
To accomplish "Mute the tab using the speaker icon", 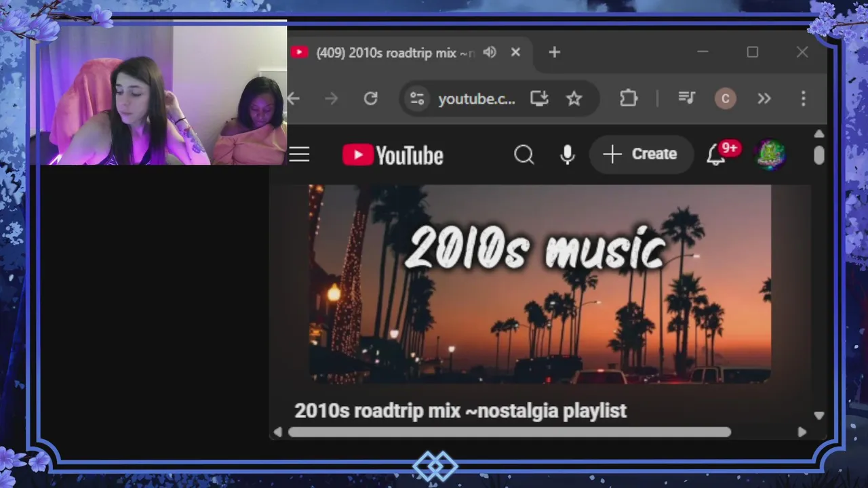I will [x=490, y=52].
